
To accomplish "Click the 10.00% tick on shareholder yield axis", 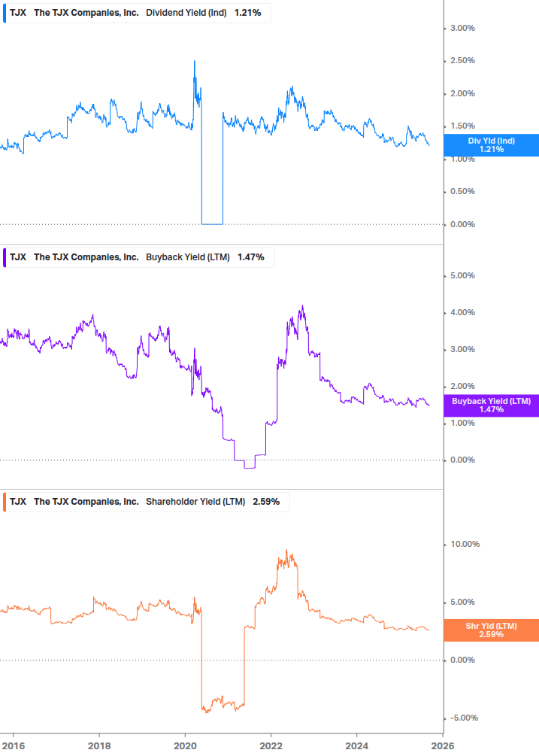I will (x=465, y=545).
